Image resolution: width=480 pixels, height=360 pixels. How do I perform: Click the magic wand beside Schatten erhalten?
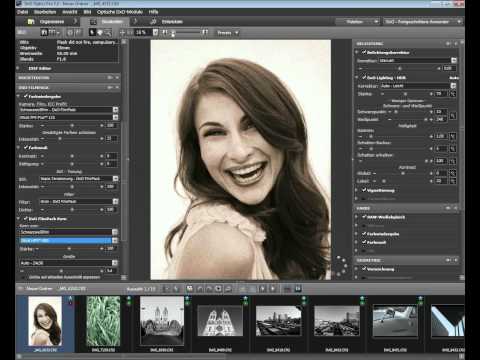pyautogui.click(x=453, y=161)
